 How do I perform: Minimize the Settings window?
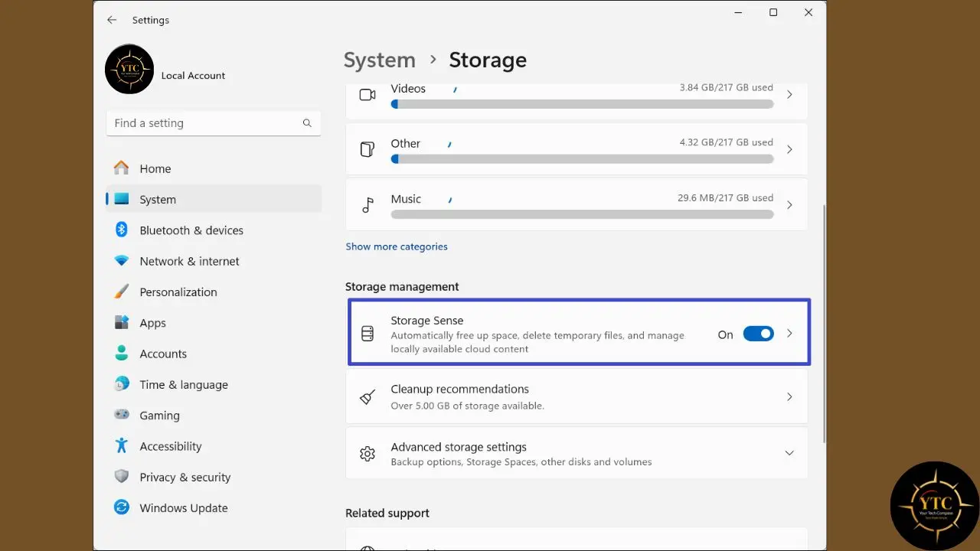point(738,12)
